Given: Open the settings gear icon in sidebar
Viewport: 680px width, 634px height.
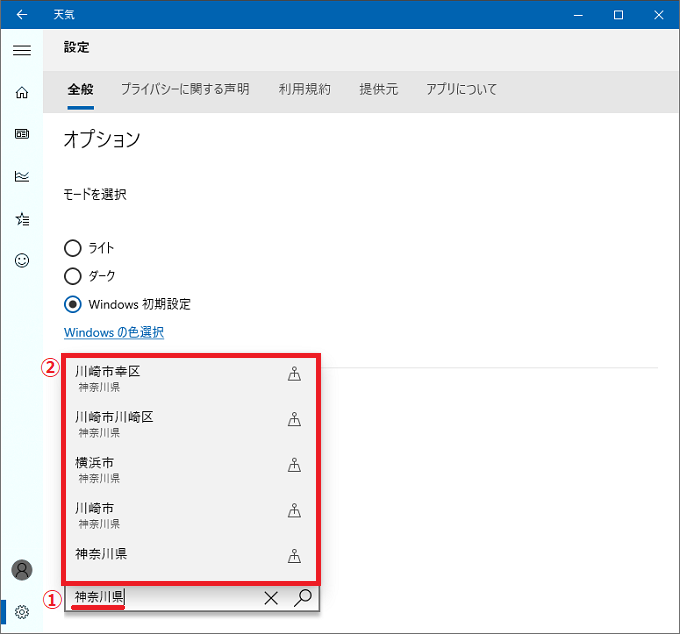Looking at the screenshot, I should 22,612.
